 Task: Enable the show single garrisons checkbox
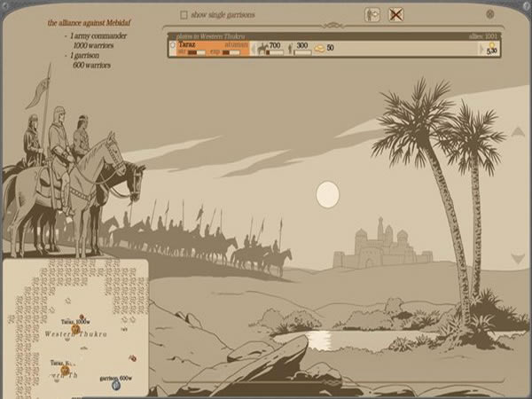pos(184,15)
